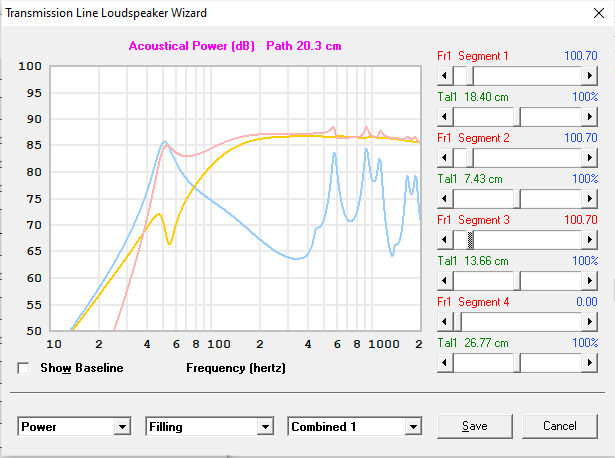Click the Fr1 Segment 3 label
Viewport: 615px width, 458px height.
click(473, 220)
